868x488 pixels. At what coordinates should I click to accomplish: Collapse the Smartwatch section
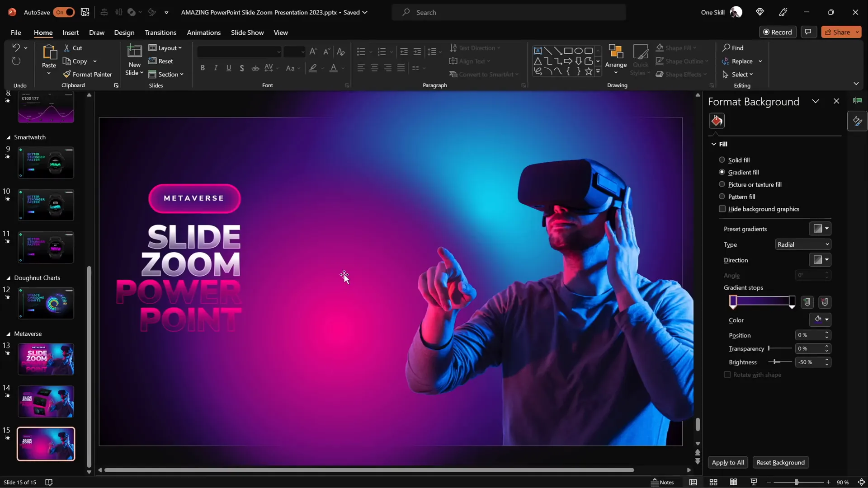(x=8, y=137)
